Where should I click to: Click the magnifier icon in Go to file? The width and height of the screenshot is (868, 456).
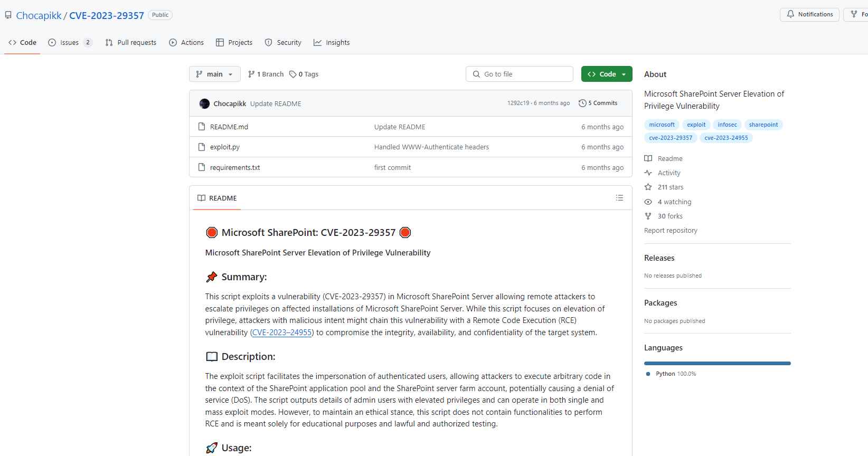476,74
